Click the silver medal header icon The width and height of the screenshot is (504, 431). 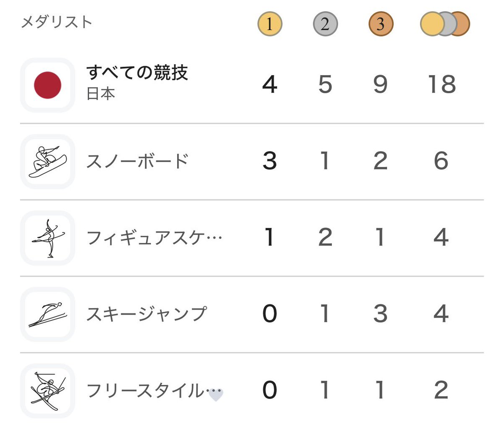pyautogui.click(x=325, y=24)
